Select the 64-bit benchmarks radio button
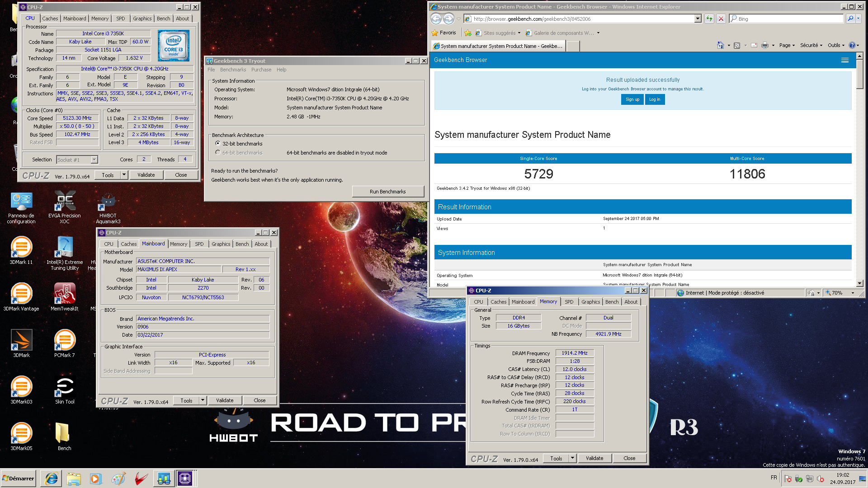The height and width of the screenshot is (488, 868). click(218, 152)
